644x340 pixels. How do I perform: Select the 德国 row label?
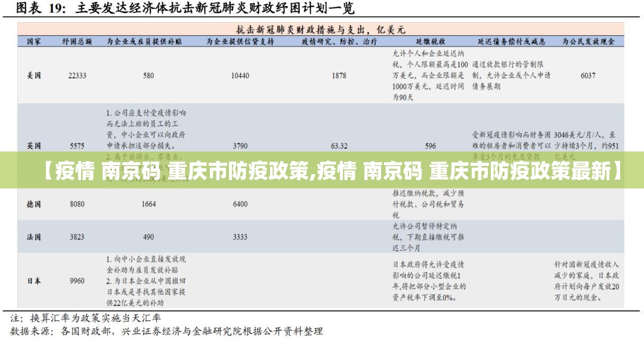click(x=33, y=204)
